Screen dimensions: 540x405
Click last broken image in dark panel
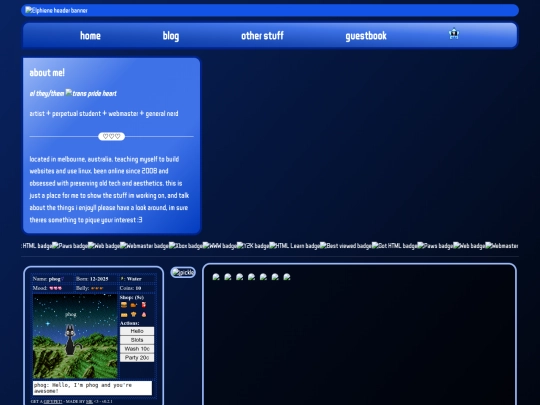(x=287, y=277)
